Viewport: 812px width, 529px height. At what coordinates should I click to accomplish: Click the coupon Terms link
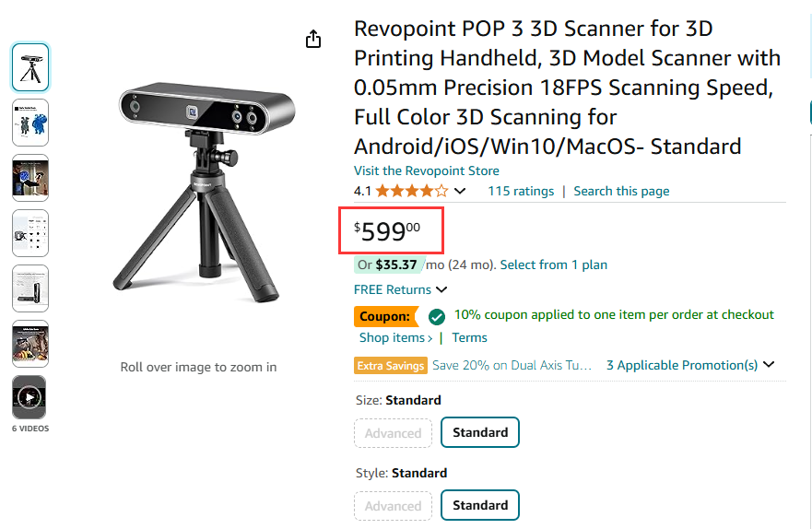[469, 337]
